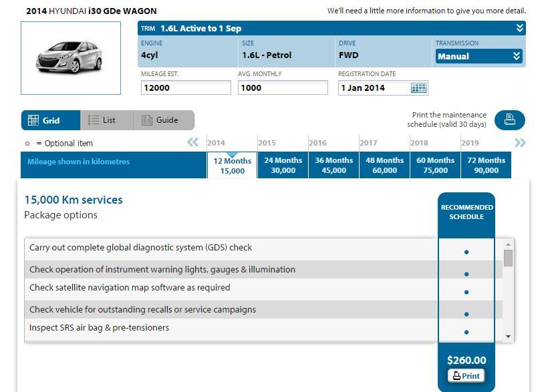This screenshot has height=392, width=548.
Task: Open the Manual transmission dropdown
Action: (478, 56)
